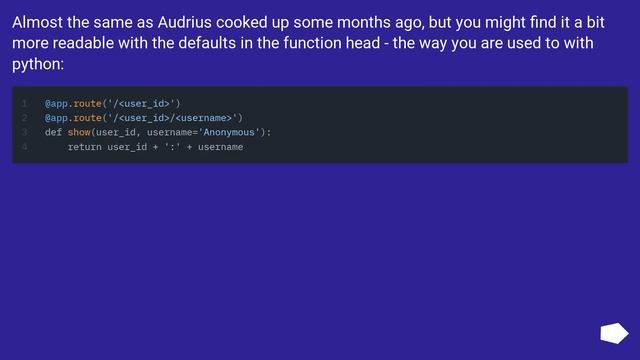This screenshot has width=640, height=360.
Task: Click the '/<user_id>/<username>' route string
Action: tap(172, 118)
